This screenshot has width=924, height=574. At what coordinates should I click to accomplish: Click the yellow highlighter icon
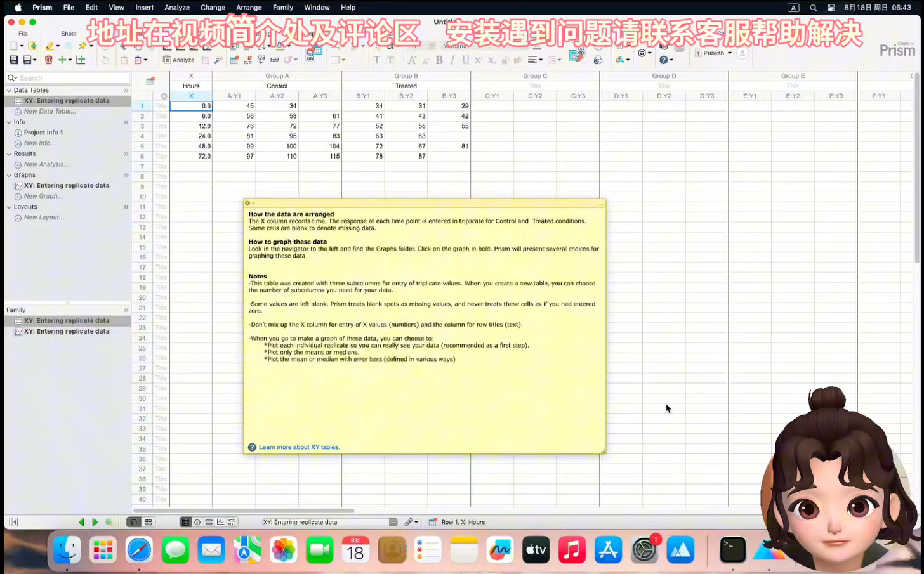pos(49,46)
